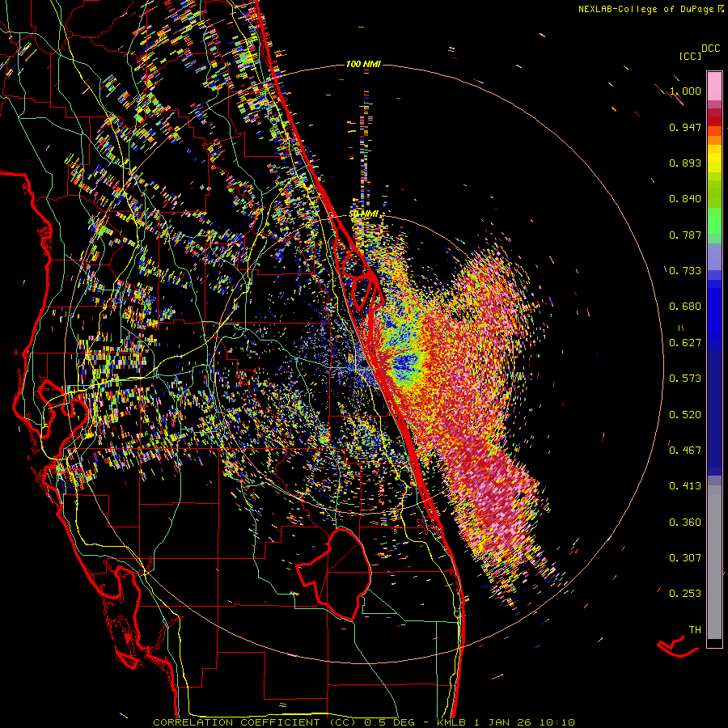Click the 0.413 color scale value
Screen dimensions: 728x728
(685, 486)
